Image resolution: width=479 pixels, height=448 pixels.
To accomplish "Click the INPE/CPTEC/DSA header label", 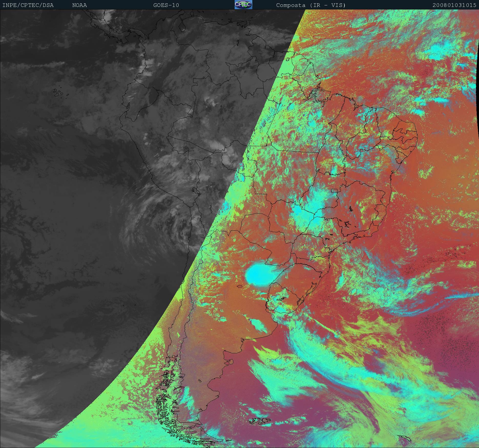I will click(28, 5).
